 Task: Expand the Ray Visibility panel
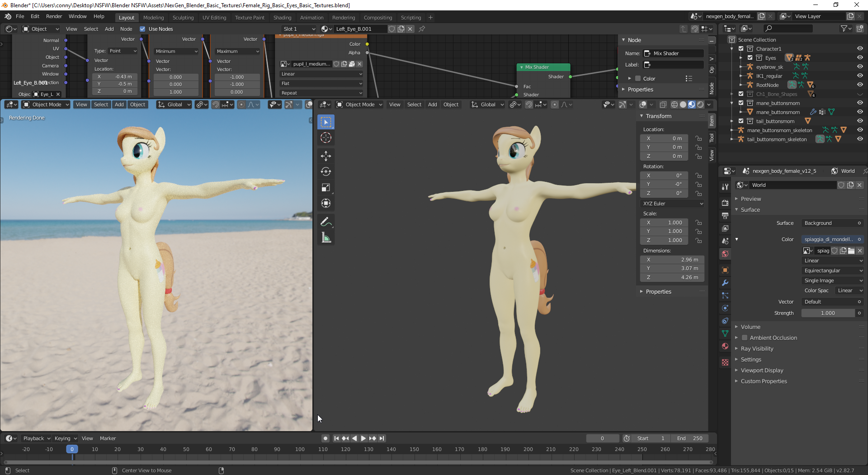tap(757, 349)
